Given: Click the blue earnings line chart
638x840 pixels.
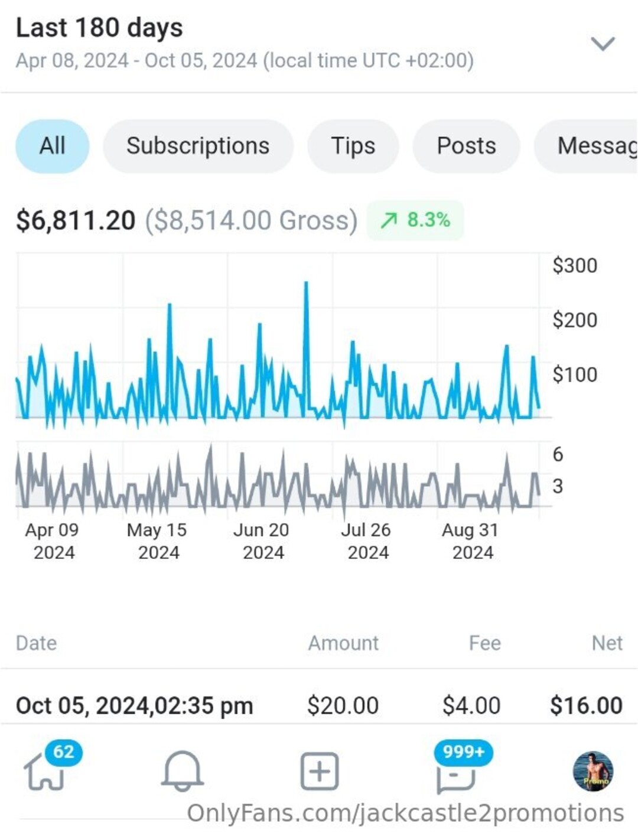Looking at the screenshot, I should (x=278, y=366).
